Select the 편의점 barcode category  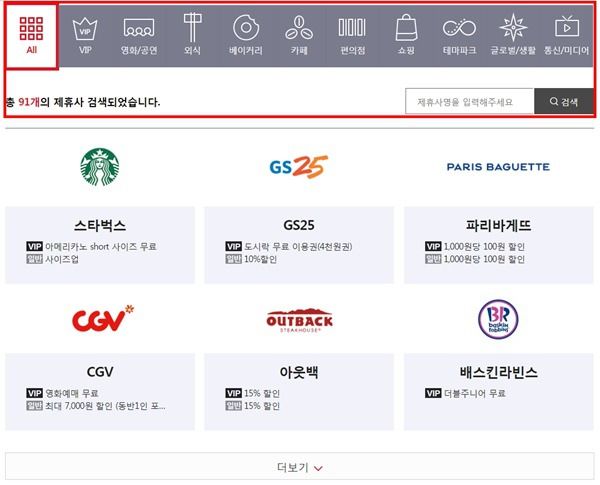[x=352, y=28]
